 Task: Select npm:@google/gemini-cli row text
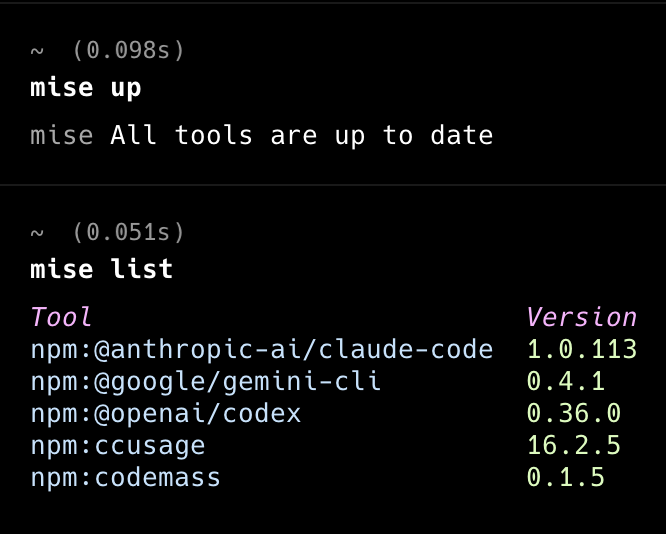click(x=206, y=381)
